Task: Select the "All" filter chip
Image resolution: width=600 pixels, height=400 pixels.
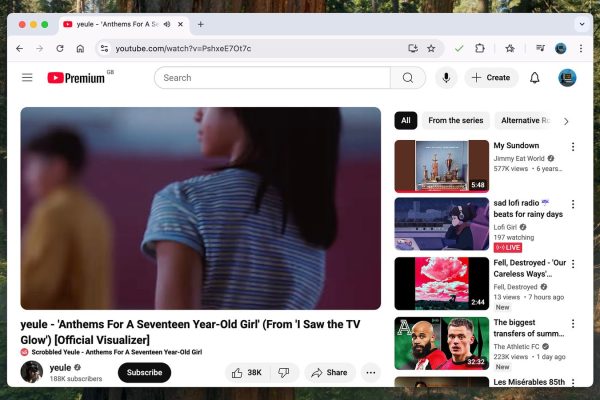Action: point(406,120)
